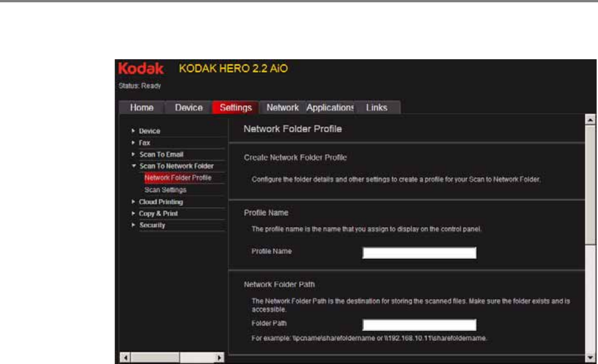Open the Applications tab
Image resolution: width=598 pixels, height=364 pixels.
point(329,108)
